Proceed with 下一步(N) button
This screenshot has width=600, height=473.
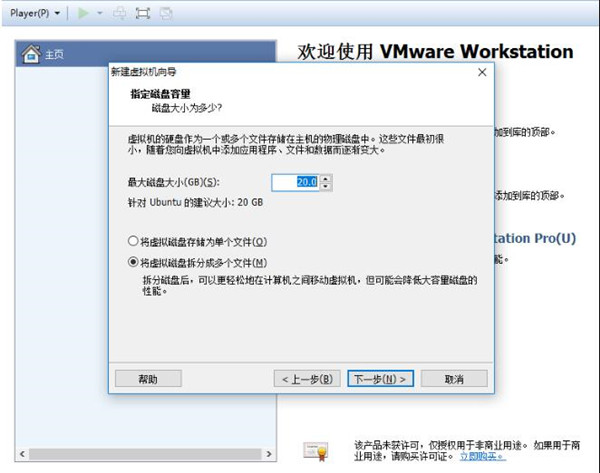click(380, 379)
